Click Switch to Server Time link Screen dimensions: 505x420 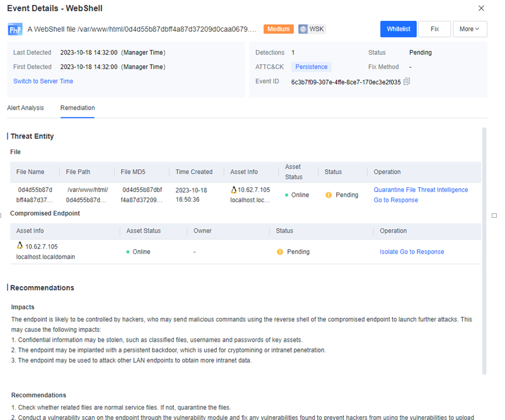click(x=43, y=82)
